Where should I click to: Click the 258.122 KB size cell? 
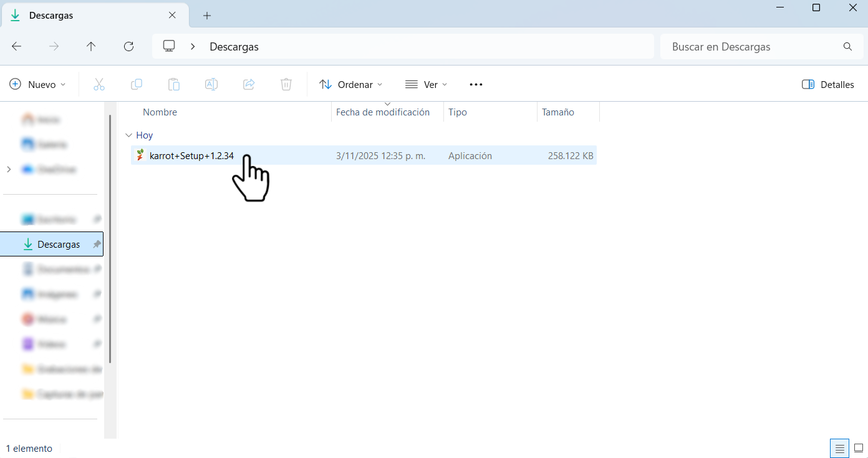point(571,156)
